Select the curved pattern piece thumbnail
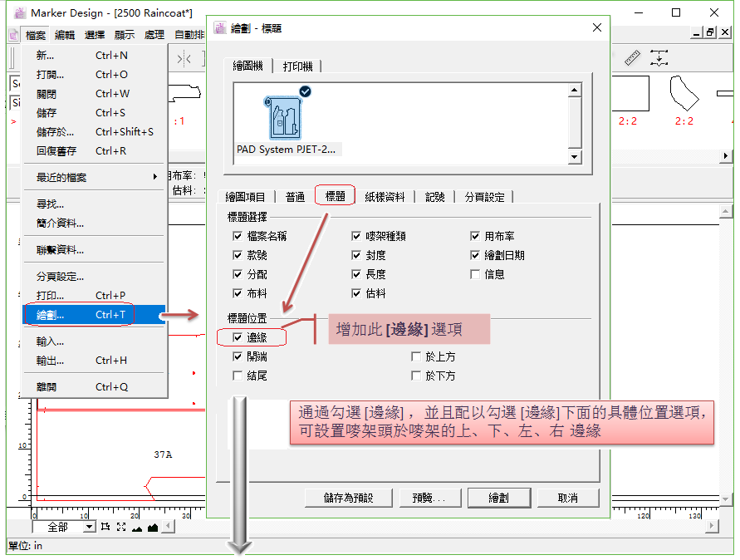 point(684,93)
